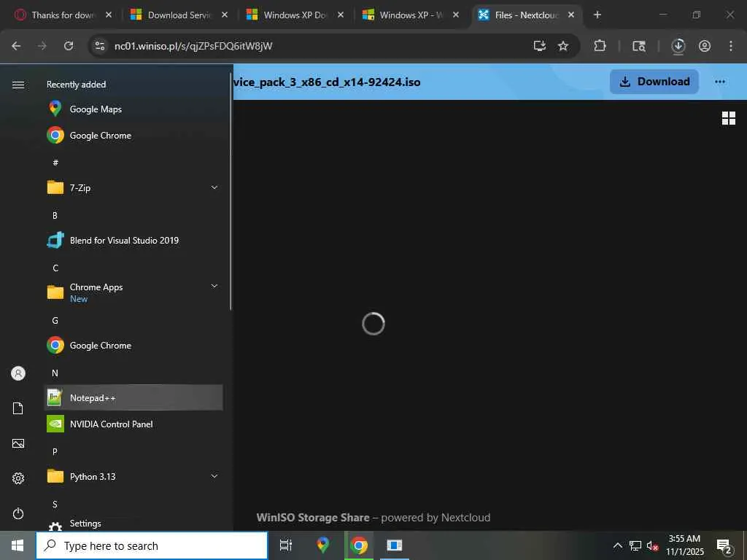747x560 pixels.
Task: Launch Google Chrome from Recently added
Action: 133,135
